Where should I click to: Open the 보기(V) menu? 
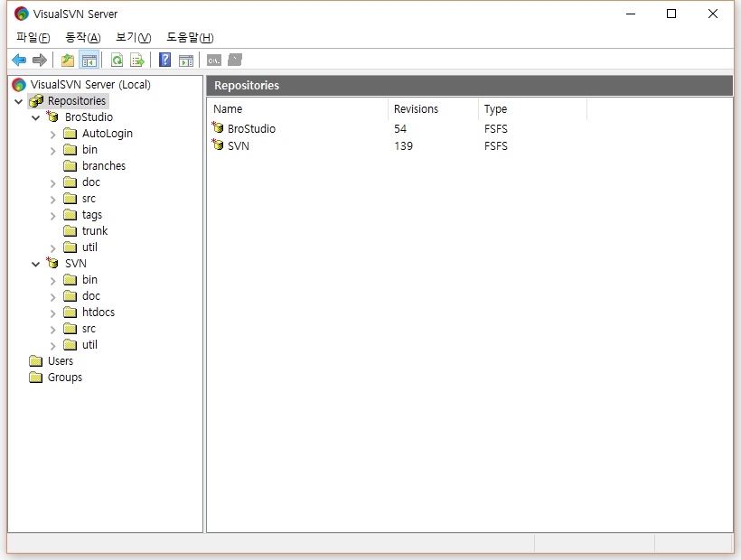pyautogui.click(x=133, y=37)
